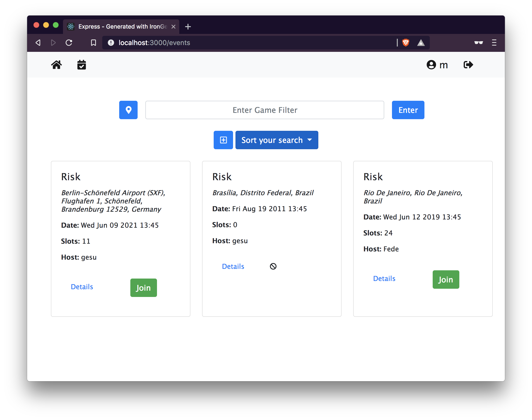Image resolution: width=532 pixels, height=420 pixels.
Task: Join the Berlin-Schönefeld Airport Risk event
Action: click(144, 288)
